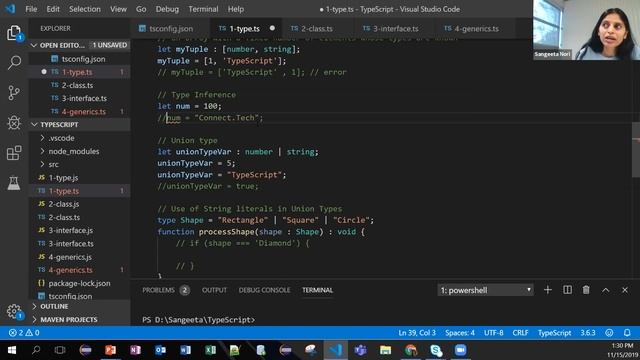Open the Edit menu
This screenshot has width=640, height=360.
click(x=53, y=9)
